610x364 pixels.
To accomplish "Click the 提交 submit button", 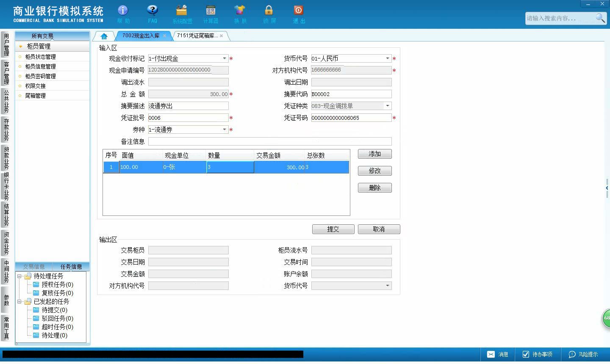I will click(x=333, y=229).
